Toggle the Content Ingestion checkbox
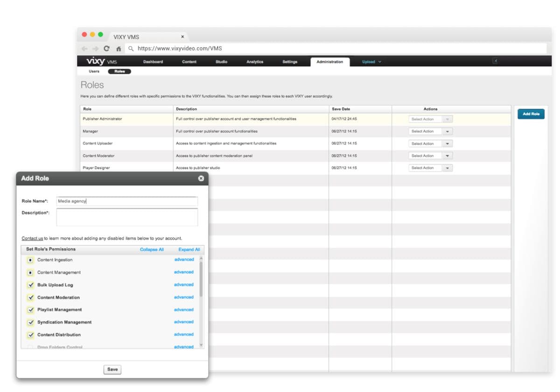560x392 pixels. (31, 260)
